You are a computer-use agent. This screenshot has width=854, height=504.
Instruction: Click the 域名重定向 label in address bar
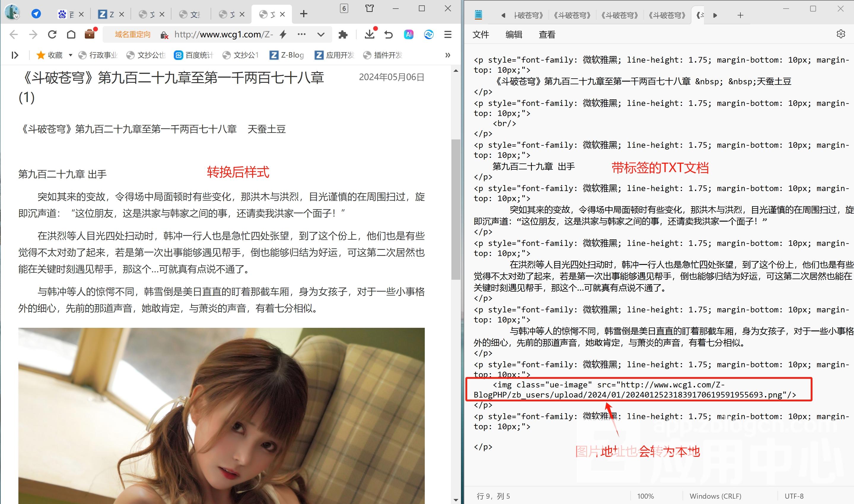tap(132, 34)
